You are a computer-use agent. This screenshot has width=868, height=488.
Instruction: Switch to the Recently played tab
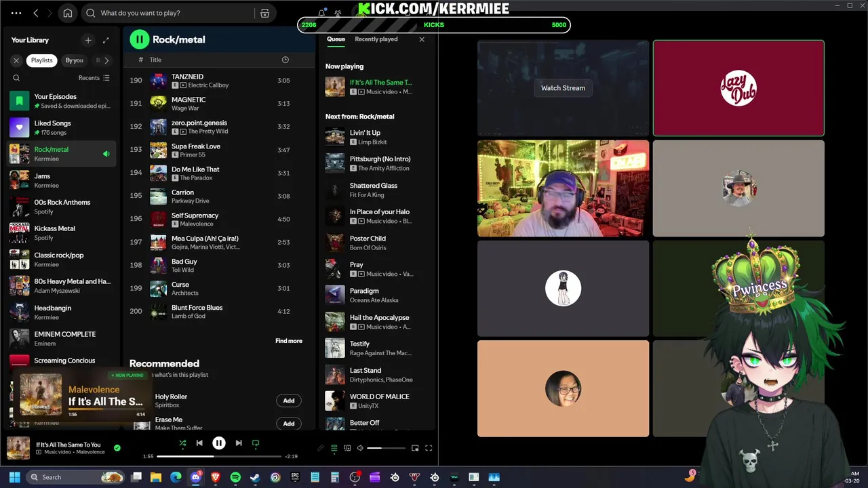click(376, 39)
